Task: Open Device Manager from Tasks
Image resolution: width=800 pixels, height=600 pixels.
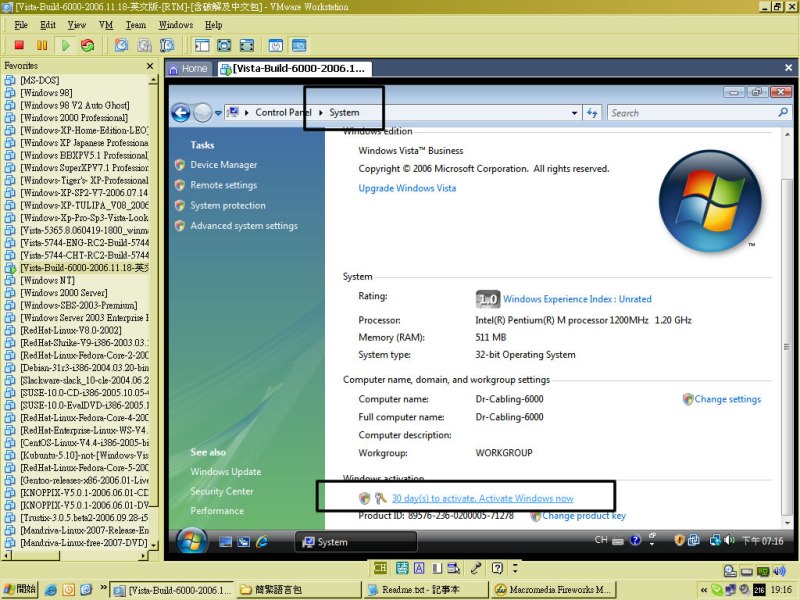Action: [x=223, y=165]
